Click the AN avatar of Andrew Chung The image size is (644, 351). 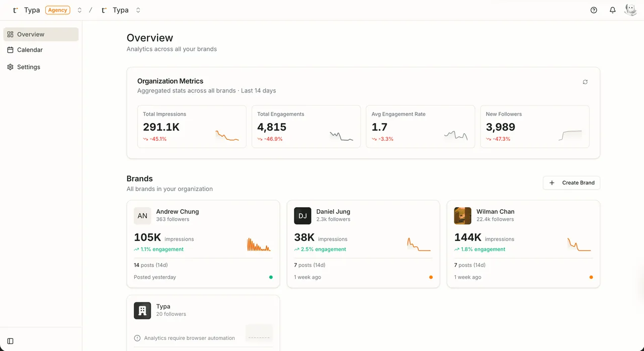142,216
